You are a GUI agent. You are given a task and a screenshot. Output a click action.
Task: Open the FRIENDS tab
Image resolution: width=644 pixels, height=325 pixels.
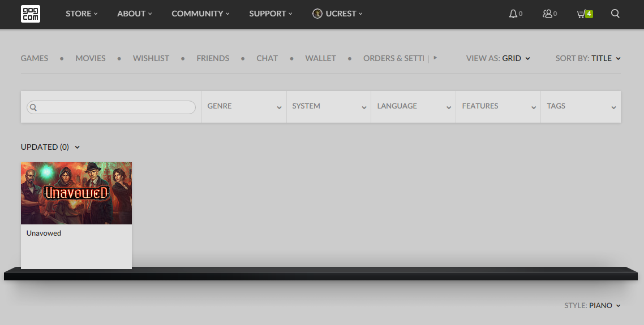(213, 58)
